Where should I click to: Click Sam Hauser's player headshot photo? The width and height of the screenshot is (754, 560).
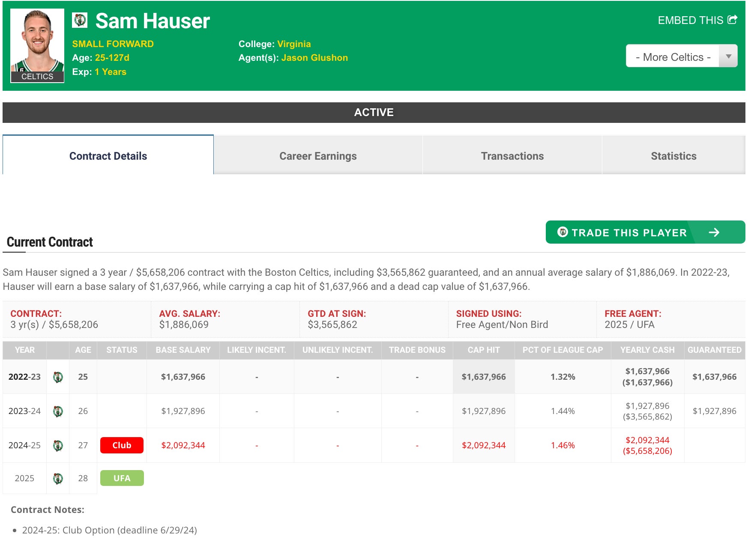[x=37, y=42]
